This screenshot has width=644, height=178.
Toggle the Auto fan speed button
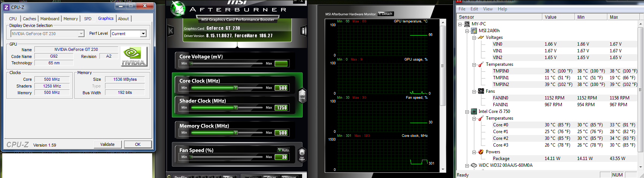pyautogui.click(x=283, y=150)
